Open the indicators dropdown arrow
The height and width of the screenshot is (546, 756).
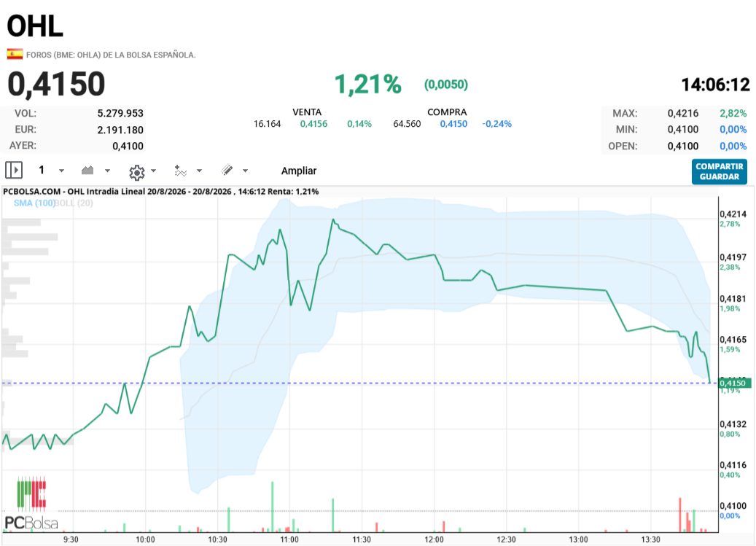coord(199,171)
